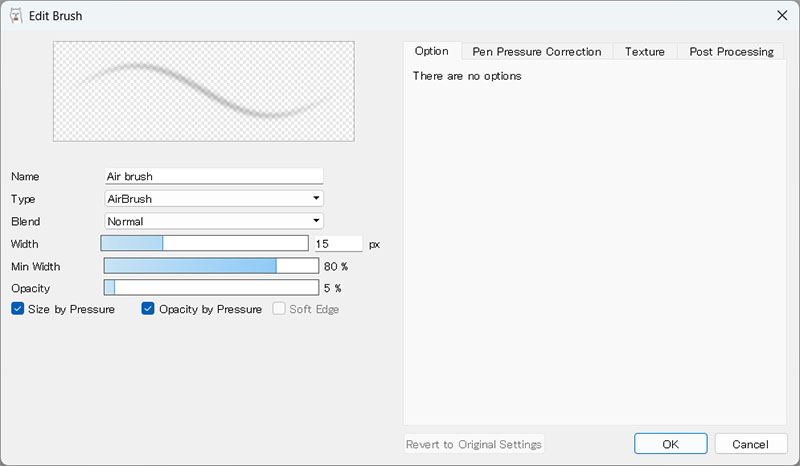Switch to the Option tab
800x466 pixels.
[x=431, y=51]
